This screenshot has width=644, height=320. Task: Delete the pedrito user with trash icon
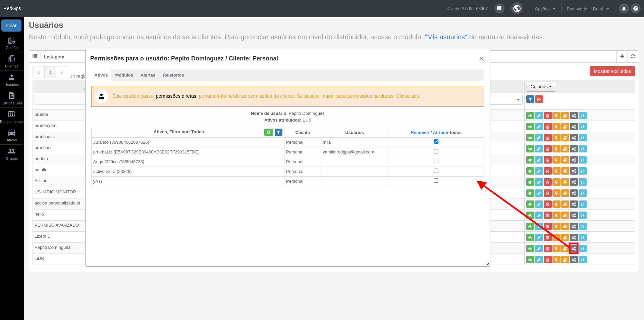coord(548,160)
